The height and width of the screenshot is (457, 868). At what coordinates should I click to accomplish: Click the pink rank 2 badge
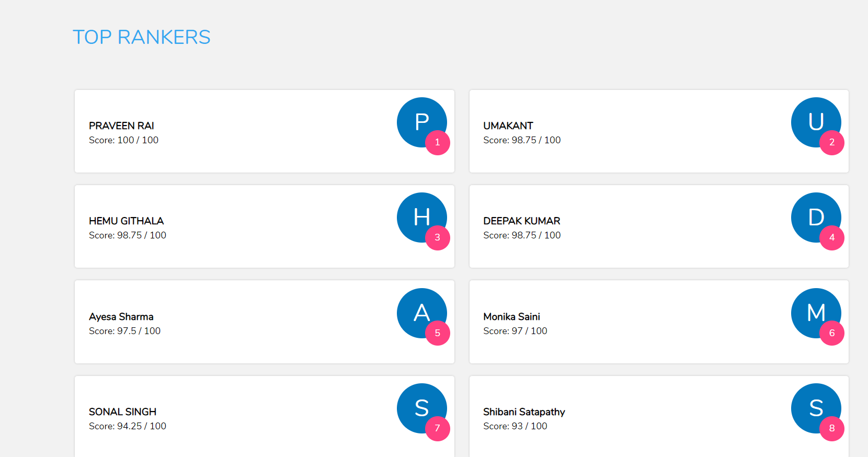coord(832,143)
